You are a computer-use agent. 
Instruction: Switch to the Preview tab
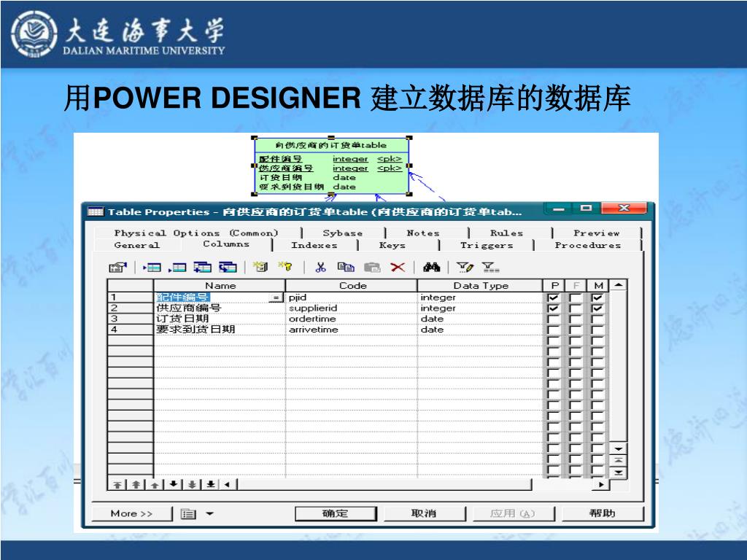597,233
